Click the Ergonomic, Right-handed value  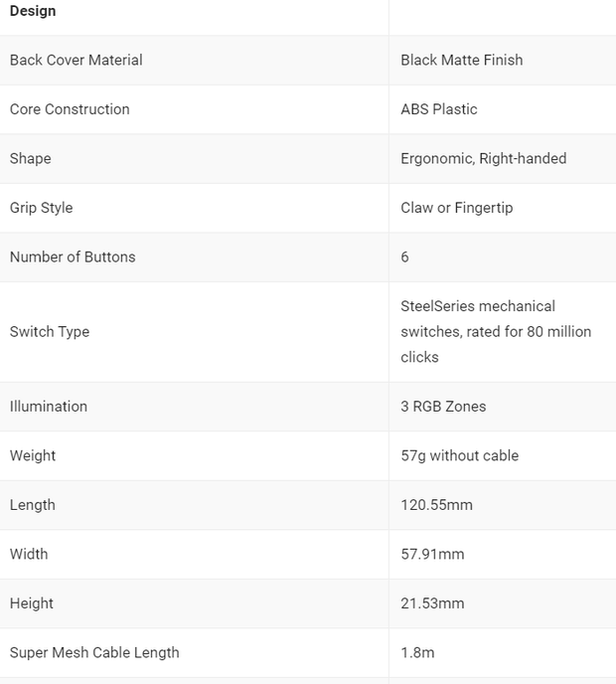point(484,159)
